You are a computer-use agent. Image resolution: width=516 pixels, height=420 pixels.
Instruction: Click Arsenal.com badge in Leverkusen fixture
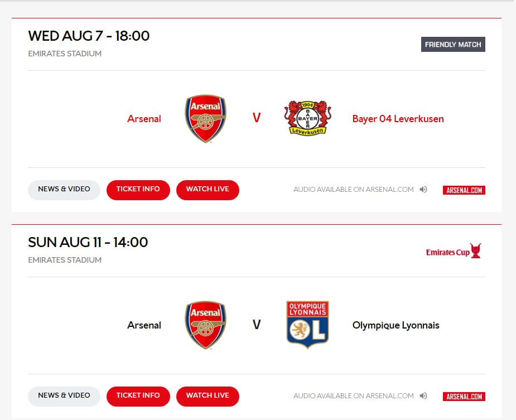tap(464, 190)
